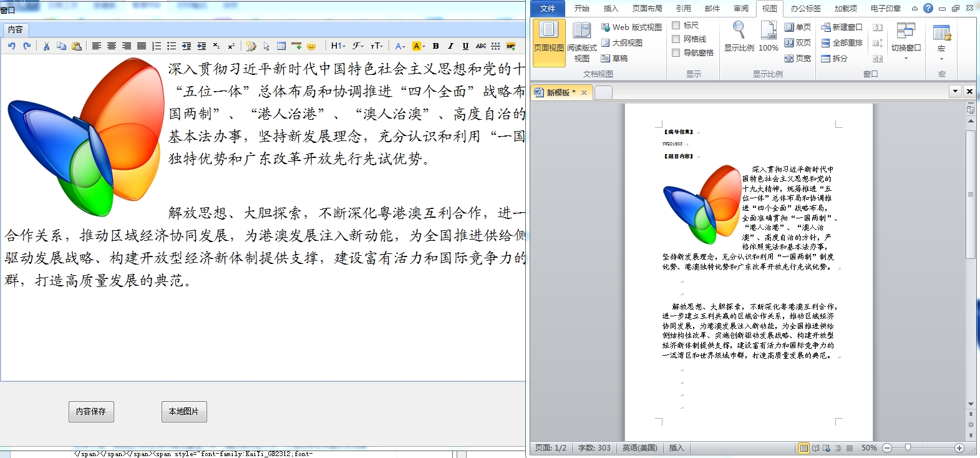Open the 文件 file menu in Word

pyautogui.click(x=548, y=9)
